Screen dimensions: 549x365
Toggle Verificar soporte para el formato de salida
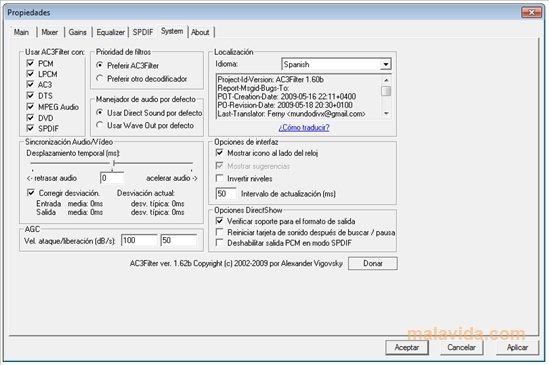click(220, 221)
